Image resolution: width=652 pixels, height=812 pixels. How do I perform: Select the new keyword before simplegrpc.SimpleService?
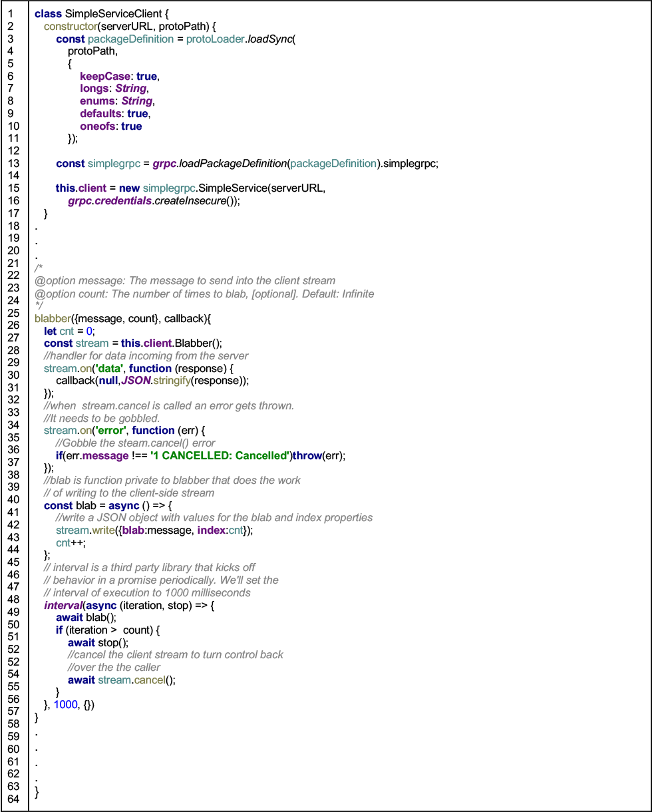(x=129, y=188)
